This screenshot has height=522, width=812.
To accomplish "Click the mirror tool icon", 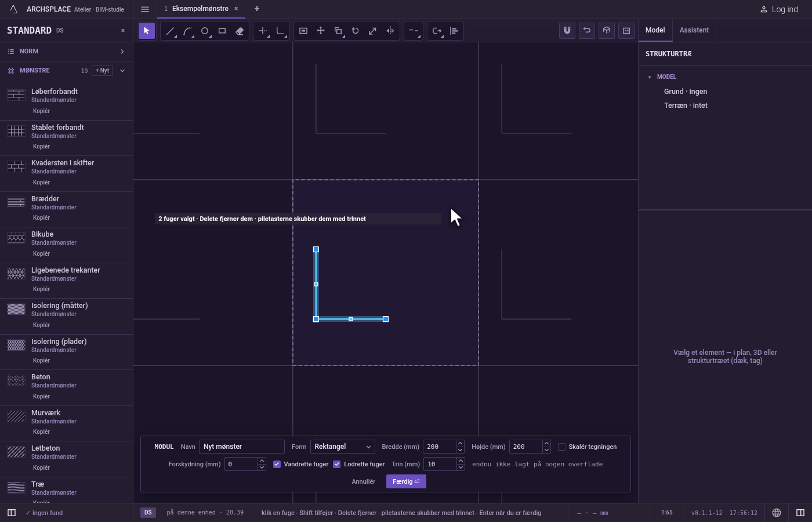I will pyautogui.click(x=390, y=31).
